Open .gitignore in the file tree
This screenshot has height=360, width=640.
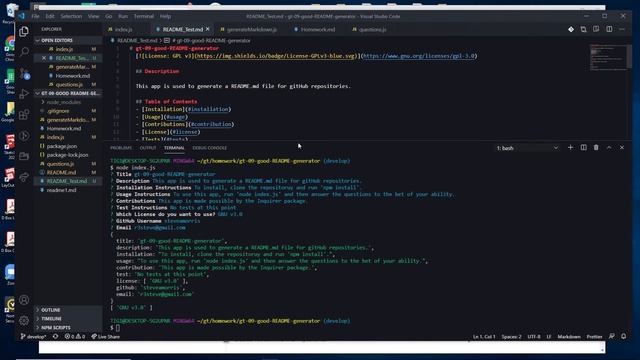(58, 111)
